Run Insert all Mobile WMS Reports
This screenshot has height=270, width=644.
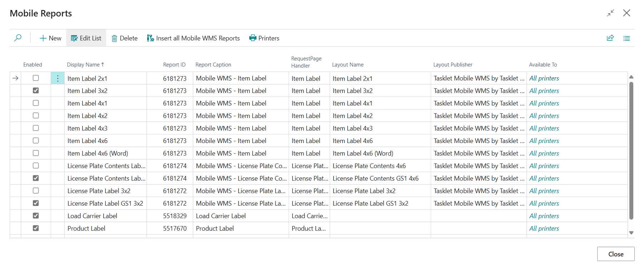[x=193, y=38]
